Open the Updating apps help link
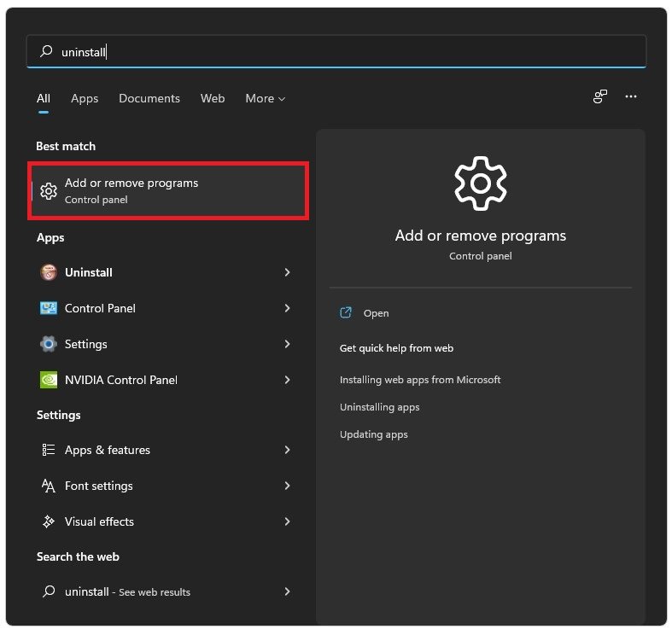The image size is (672, 629). (373, 434)
